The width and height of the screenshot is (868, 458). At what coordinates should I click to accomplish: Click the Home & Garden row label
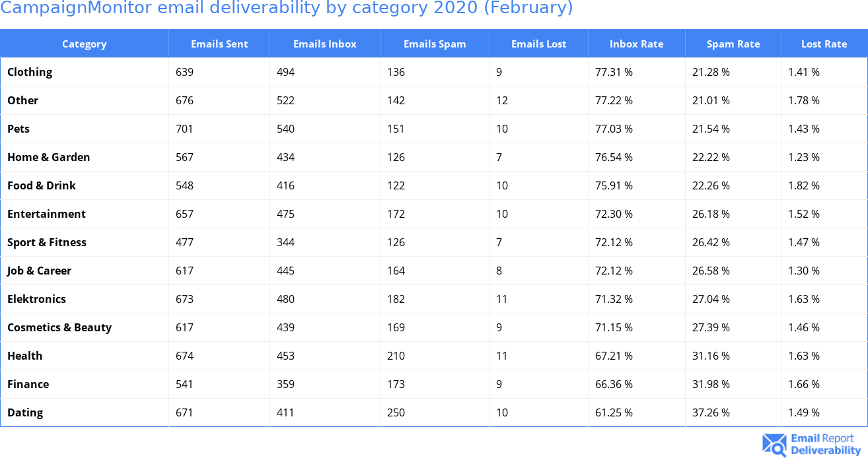[x=48, y=157]
